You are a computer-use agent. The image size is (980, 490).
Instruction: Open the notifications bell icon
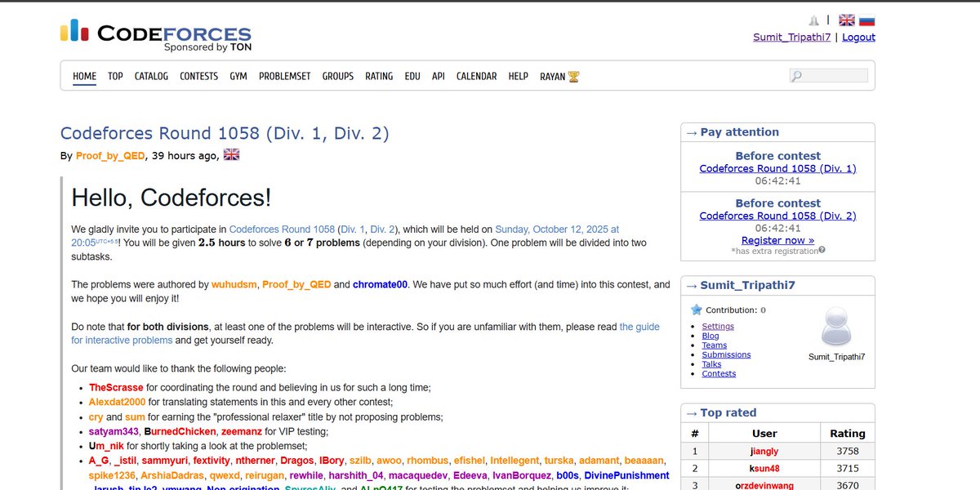tap(813, 20)
